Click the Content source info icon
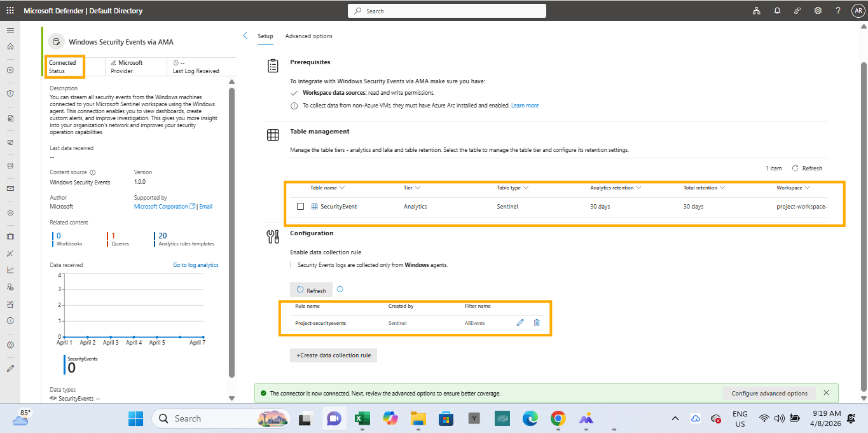Screen dimensions: 868x433 [x=93, y=172]
